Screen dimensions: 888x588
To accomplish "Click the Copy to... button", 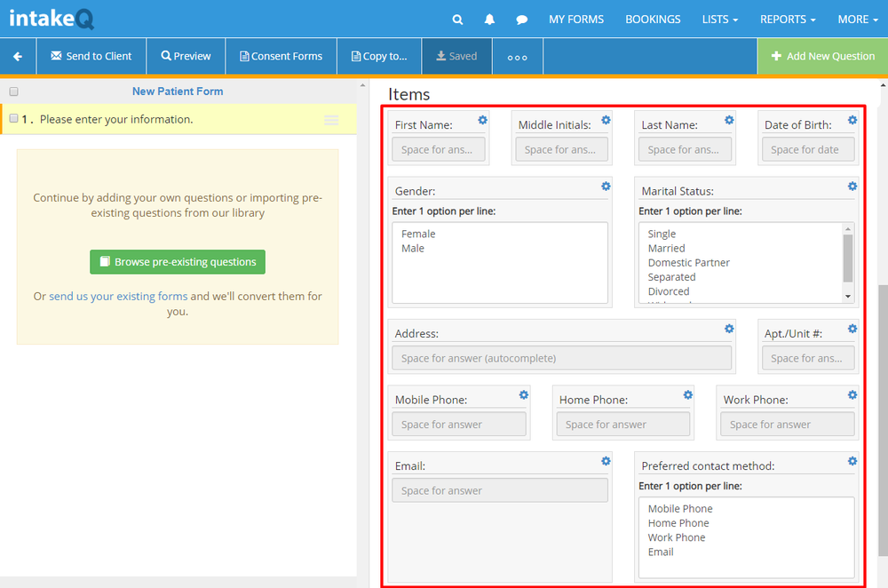I will click(x=379, y=56).
